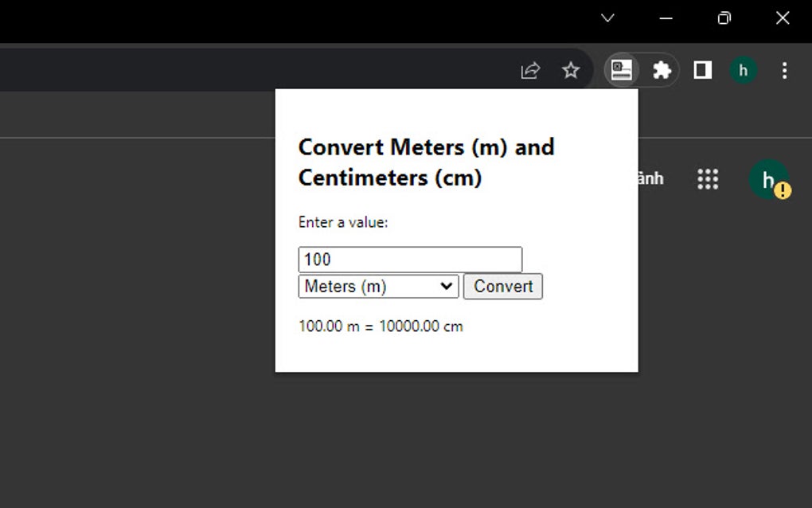Bookmark this page with the star icon
812x508 pixels.
click(571, 70)
